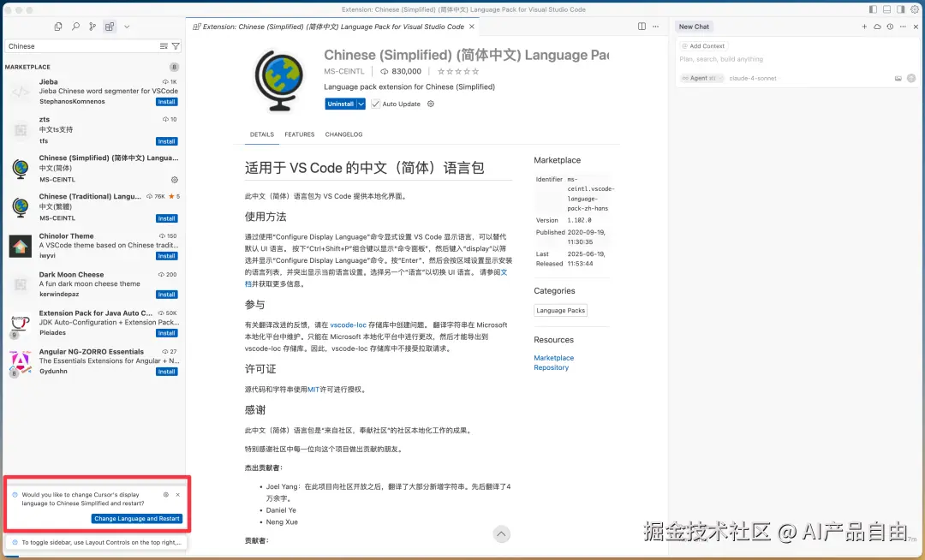Install Angular NG-ZORRO Essentials extension
Viewport: 925px width, 560px height.
point(166,372)
